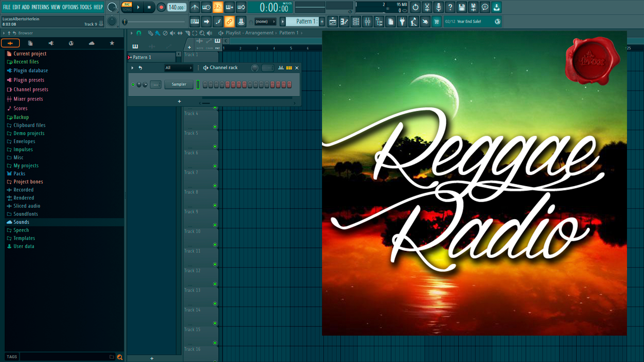
Task: Open the shopping cart store icon
Action: pos(437,21)
